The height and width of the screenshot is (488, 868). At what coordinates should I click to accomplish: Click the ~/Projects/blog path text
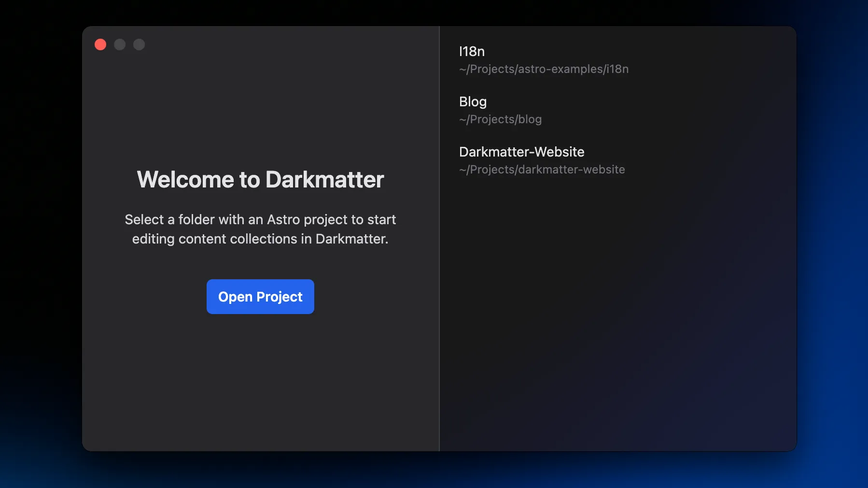click(500, 119)
